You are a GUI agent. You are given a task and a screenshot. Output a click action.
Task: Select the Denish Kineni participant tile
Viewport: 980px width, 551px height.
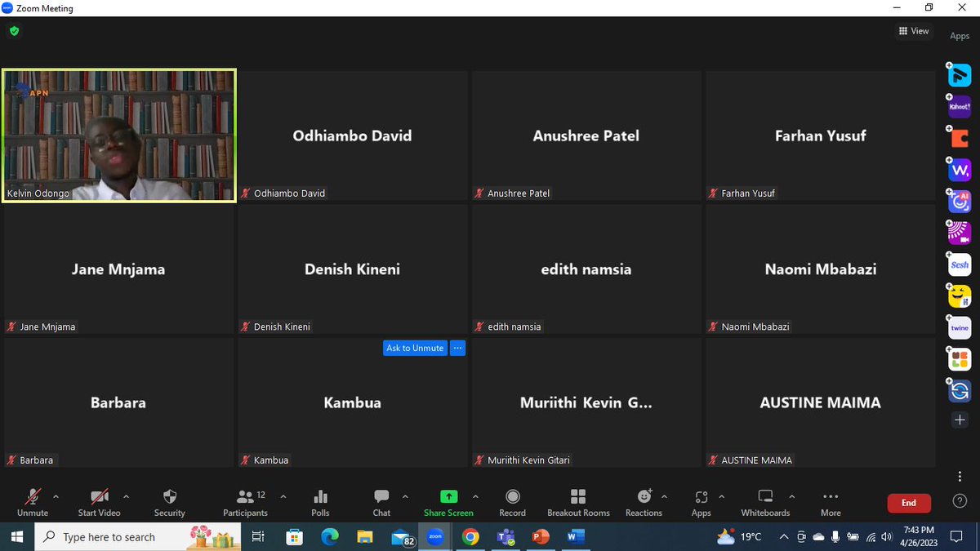tap(352, 269)
